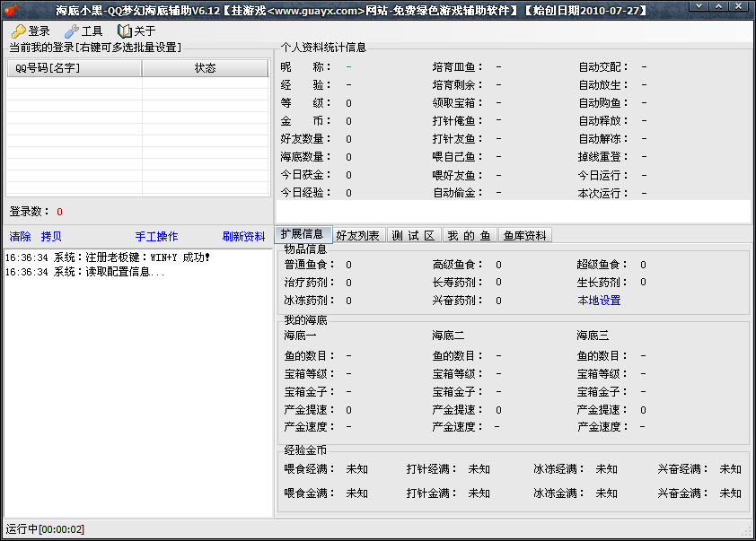This screenshot has height=541, width=756.
Task: Click the 掉线重登 label
Action: pos(603,157)
